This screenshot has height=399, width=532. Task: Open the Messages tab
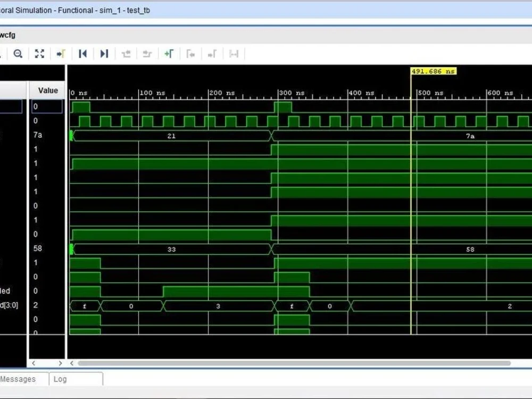pyautogui.click(x=19, y=379)
